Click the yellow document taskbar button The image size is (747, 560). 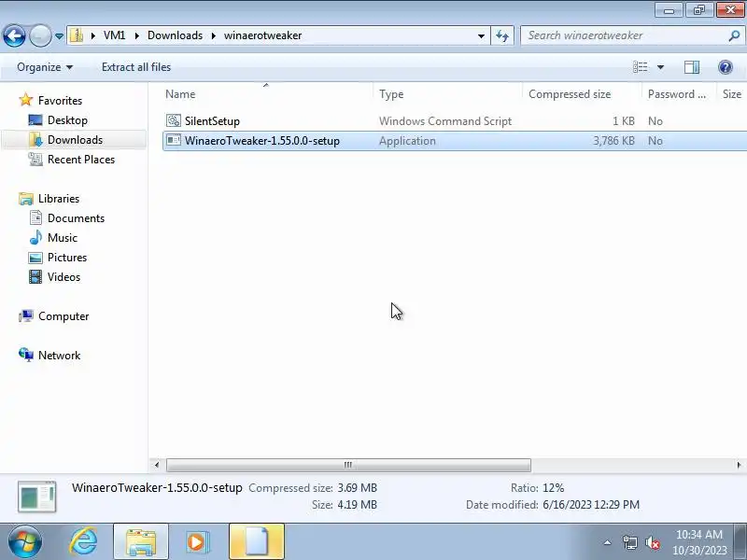coord(256,542)
